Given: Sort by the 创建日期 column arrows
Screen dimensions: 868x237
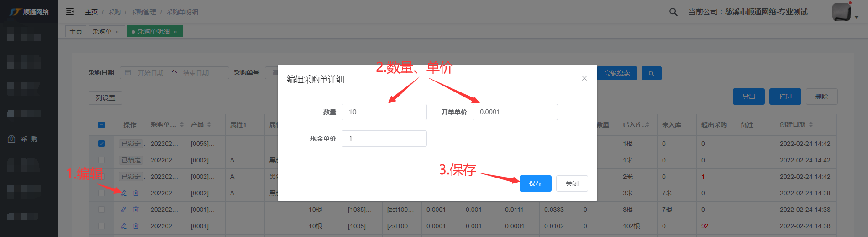Looking at the screenshot, I should (811, 124).
